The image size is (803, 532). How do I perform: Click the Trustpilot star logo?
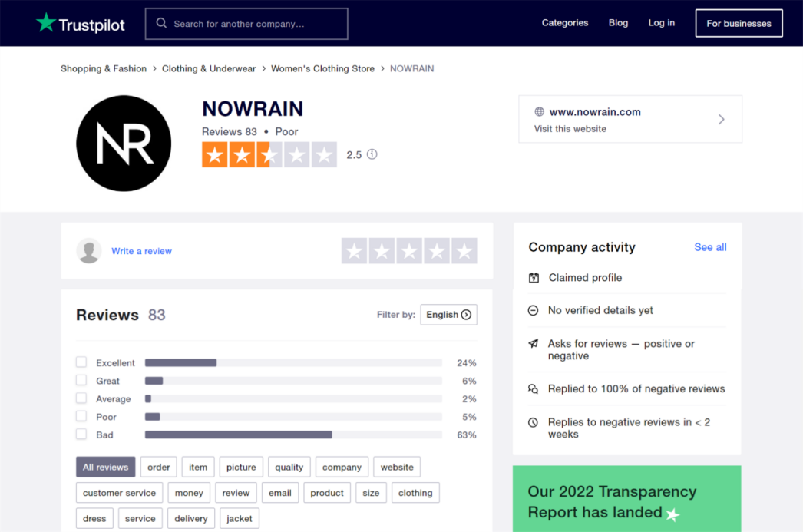pyautogui.click(x=46, y=23)
